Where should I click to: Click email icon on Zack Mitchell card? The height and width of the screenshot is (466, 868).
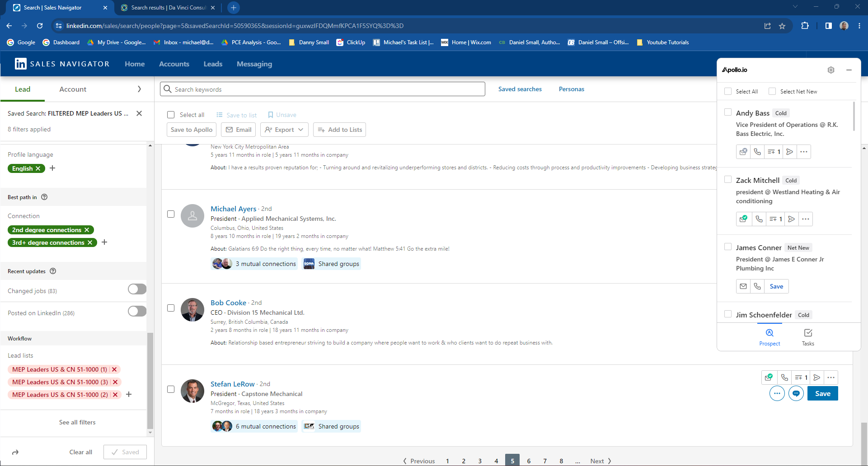click(744, 219)
